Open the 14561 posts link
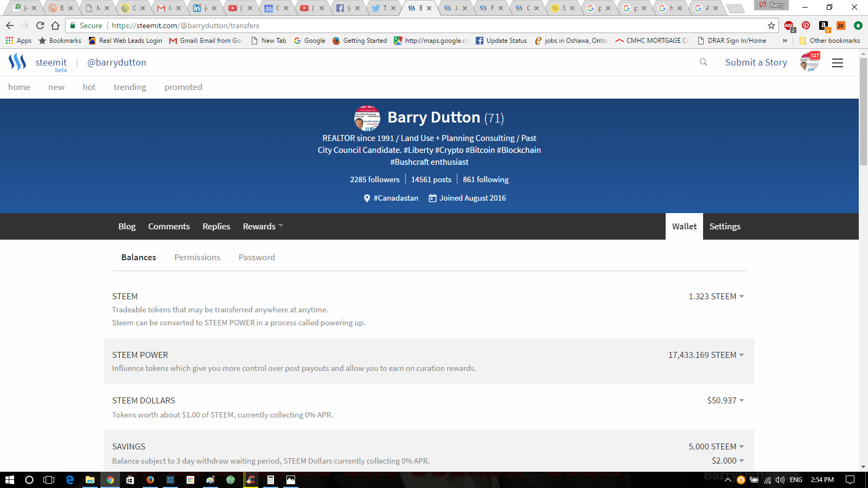This screenshot has width=868, height=488. (x=431, y=179)
